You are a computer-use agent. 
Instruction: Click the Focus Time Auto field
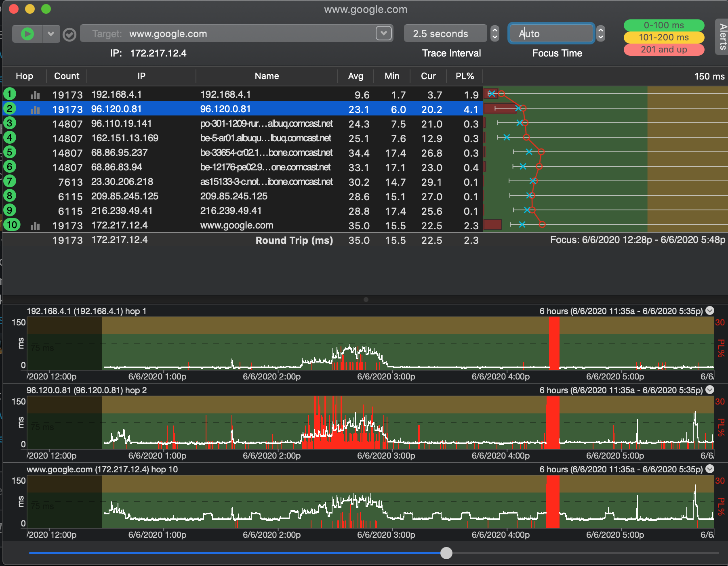pyautogui.click(x=551, y=34)
